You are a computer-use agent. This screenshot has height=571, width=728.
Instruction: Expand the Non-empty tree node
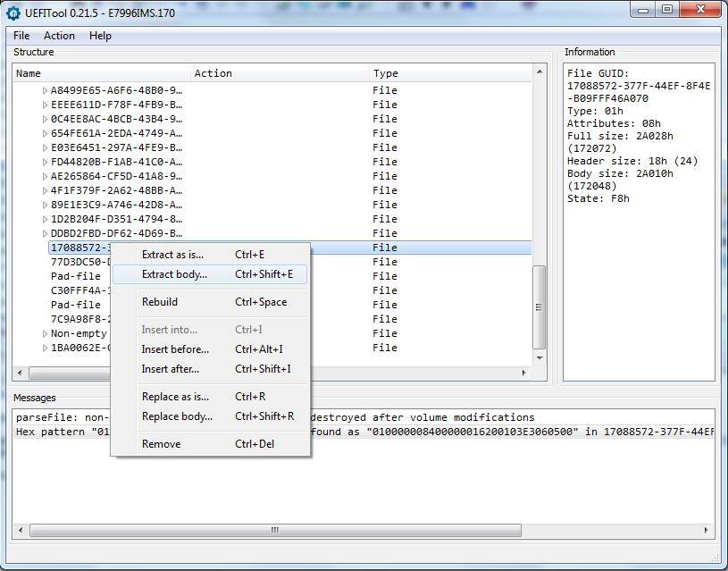pos(45,333)
